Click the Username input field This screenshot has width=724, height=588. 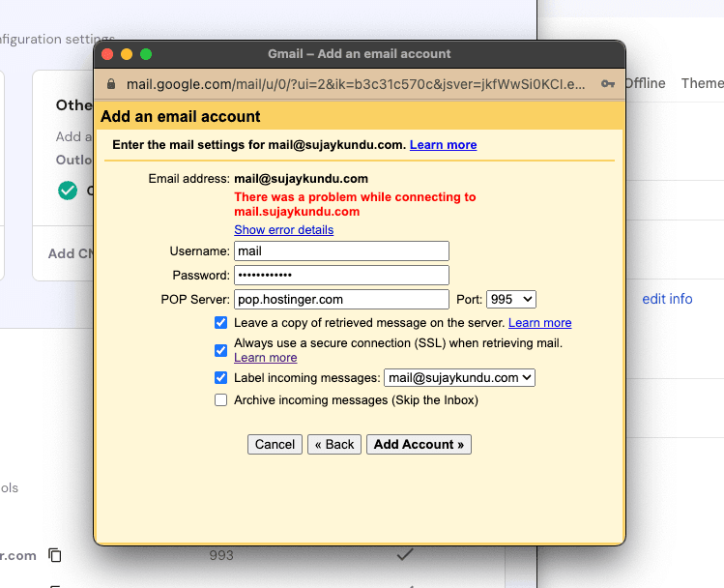coord(341,250)
